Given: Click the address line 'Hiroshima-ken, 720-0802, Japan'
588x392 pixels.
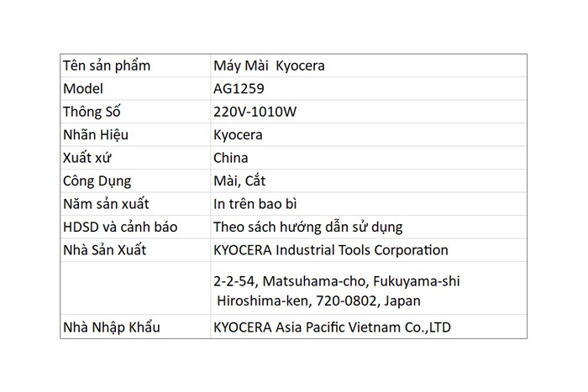Looking at the screenshot, I should point(318,301).
